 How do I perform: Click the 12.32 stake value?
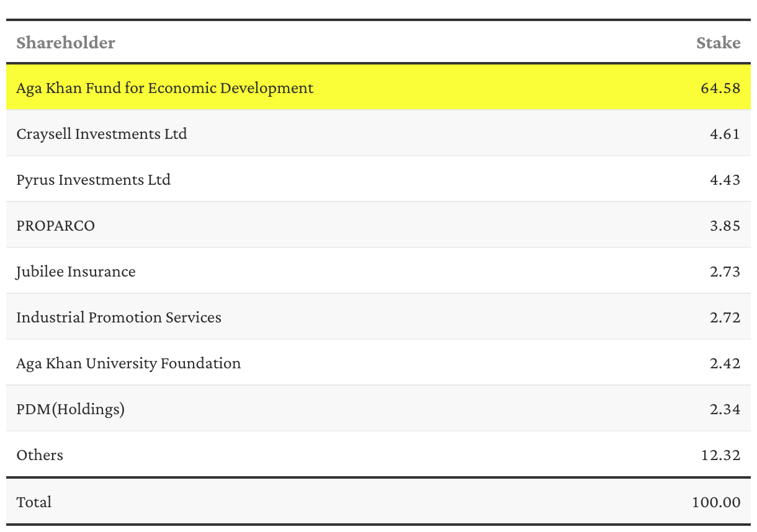pyautogui.click(x=721, y=455)
